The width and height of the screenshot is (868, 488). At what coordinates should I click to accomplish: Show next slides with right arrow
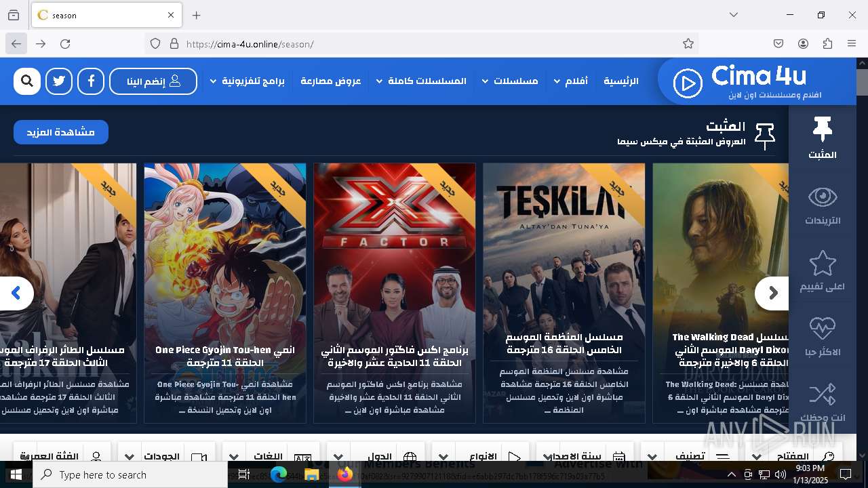pyautogui.click(x=772, y=293)
